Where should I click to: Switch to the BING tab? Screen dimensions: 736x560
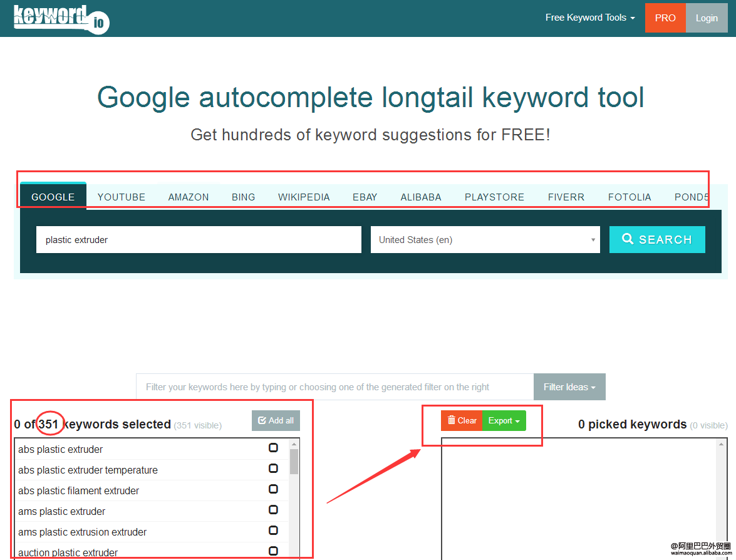(243, 197)
